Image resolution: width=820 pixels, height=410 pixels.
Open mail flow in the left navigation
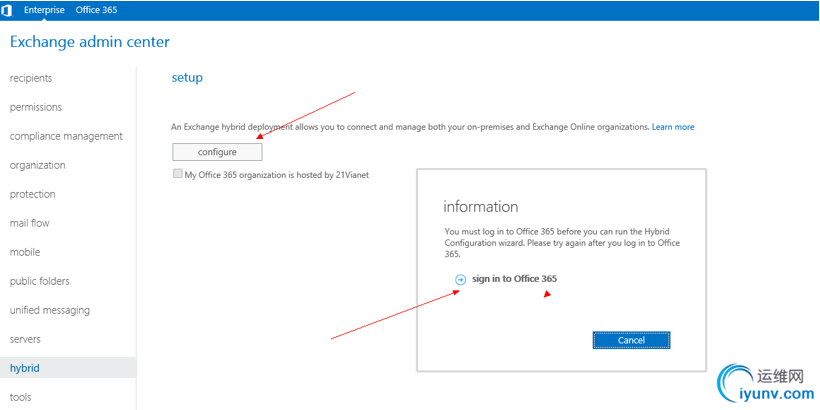(x=29, y=223)
